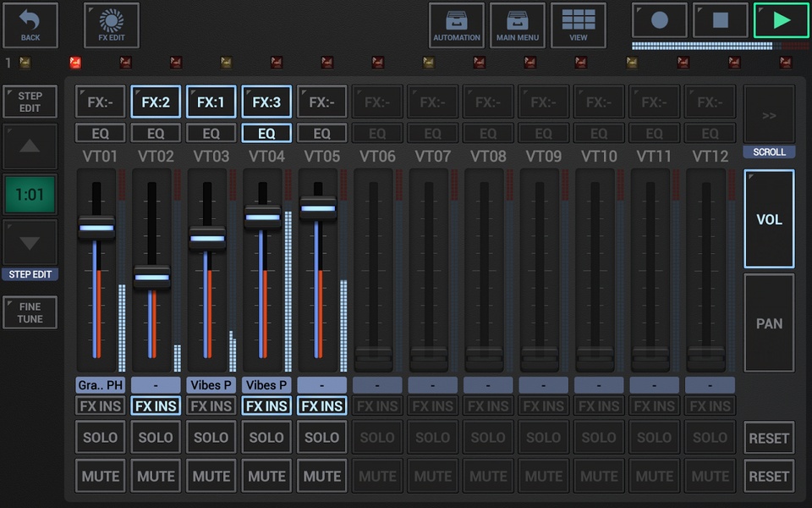Switch the mixer to VOL mode

pos(769,218)
